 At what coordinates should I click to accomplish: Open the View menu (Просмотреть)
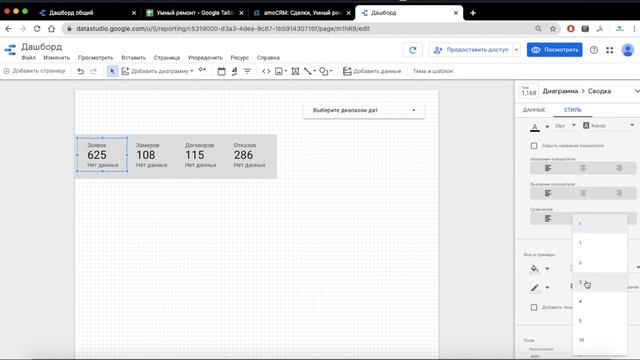tap(96, 58)
